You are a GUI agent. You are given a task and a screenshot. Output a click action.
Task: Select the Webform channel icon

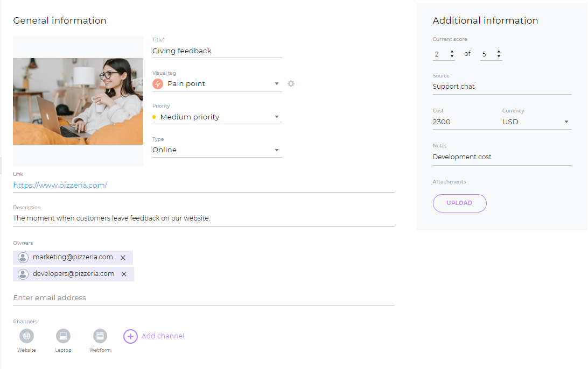[100, 336]
